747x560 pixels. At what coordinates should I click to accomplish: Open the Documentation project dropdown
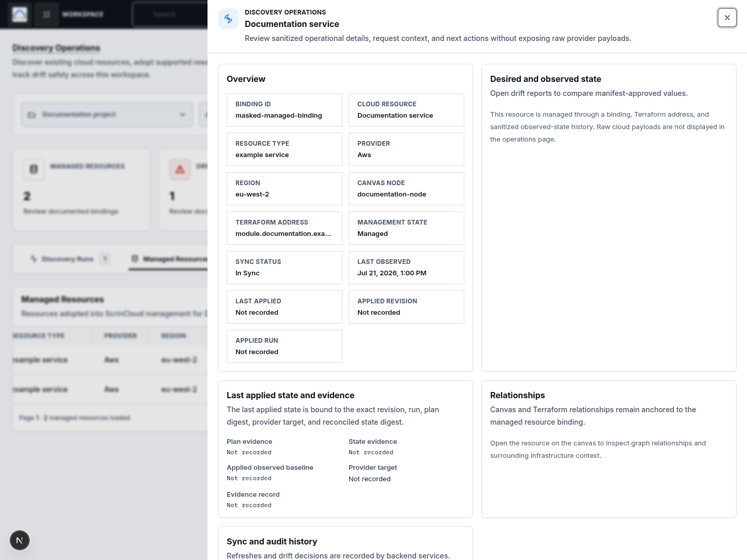pos(107,115)
